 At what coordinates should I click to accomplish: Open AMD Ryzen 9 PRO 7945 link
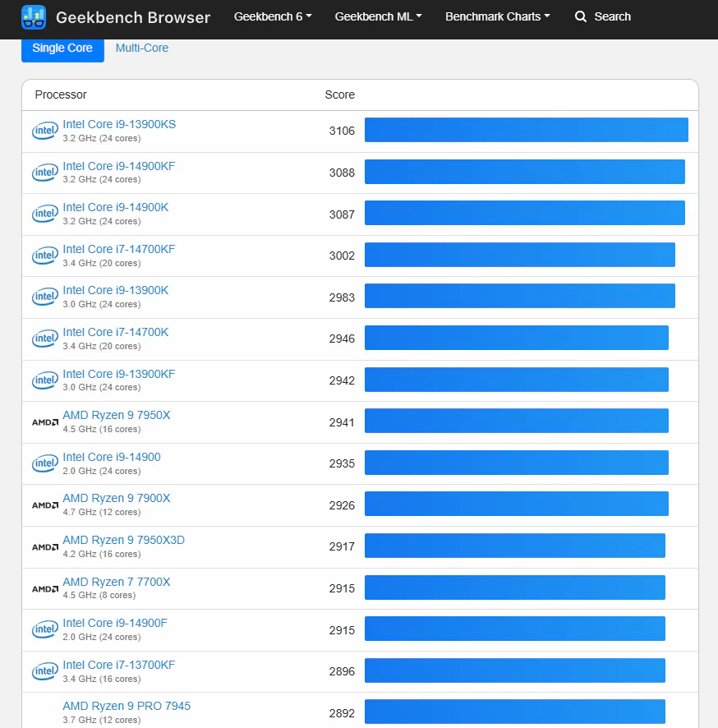click(127, 706)
